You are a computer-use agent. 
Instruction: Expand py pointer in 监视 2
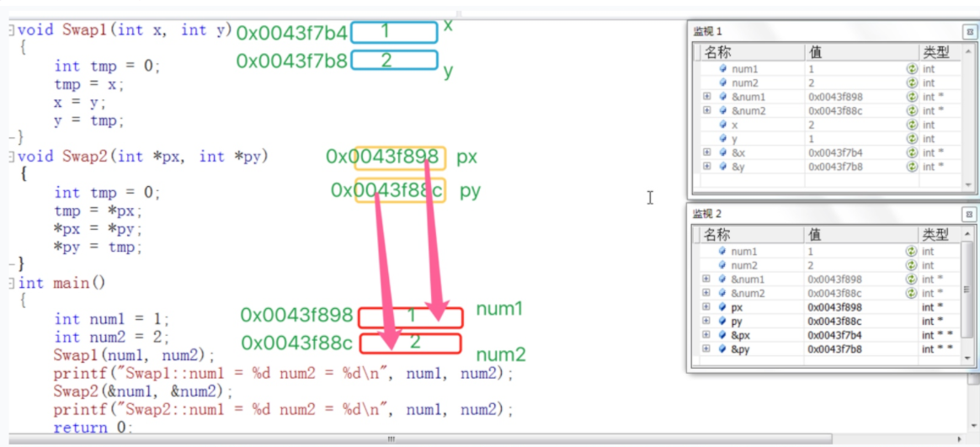[x=707, y=321]
